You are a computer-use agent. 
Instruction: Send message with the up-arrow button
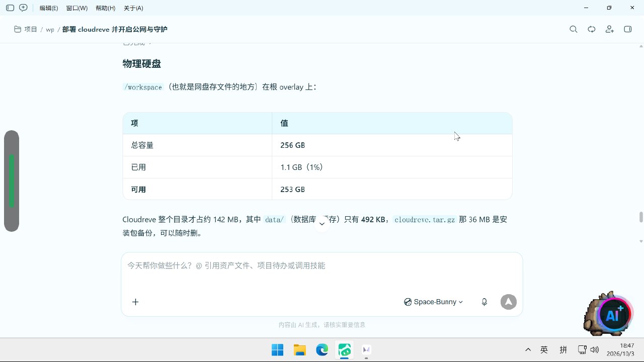(x=508, y=302)
